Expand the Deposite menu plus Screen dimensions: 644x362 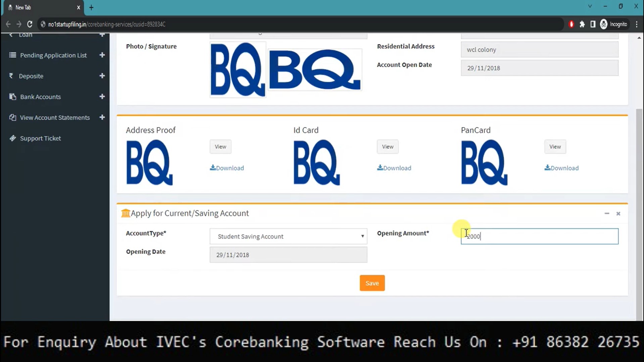[x=102, y=76]
